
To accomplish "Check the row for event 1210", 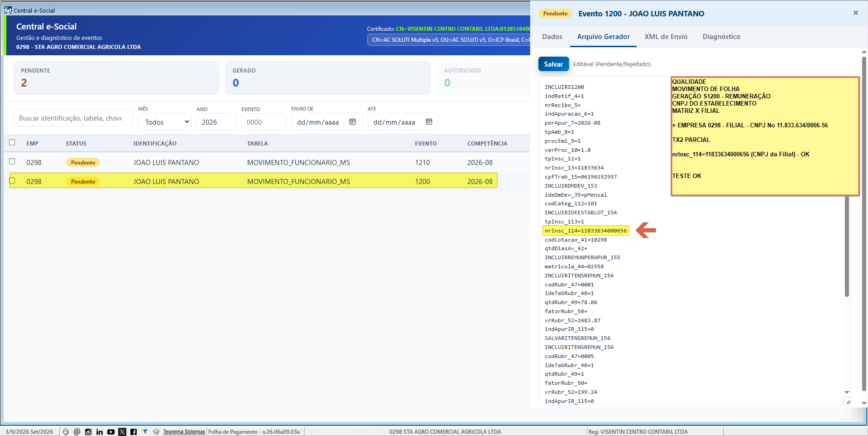I will coord(12,161).
